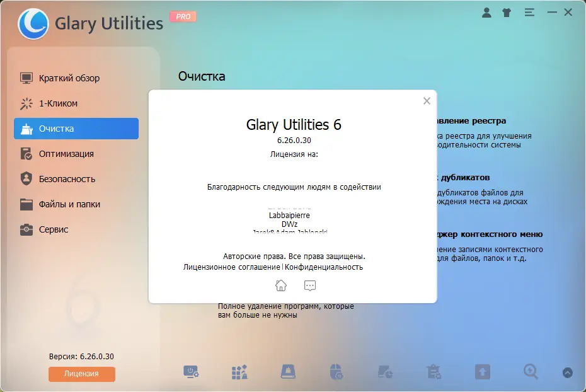Click the sparkle icon beside 1-Кликом
This screenshot has width=586, height=392.
[26, 103]
